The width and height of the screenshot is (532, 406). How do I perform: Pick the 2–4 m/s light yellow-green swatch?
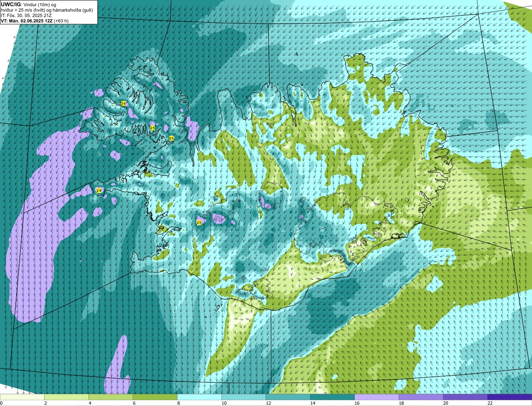tap(66, 397)
